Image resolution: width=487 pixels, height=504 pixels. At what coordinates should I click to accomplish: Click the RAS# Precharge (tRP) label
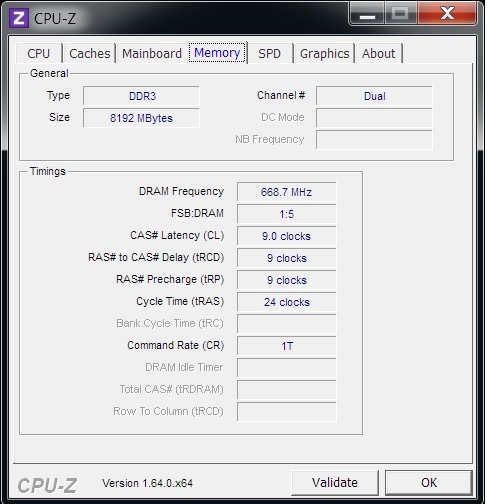[170, 279]
